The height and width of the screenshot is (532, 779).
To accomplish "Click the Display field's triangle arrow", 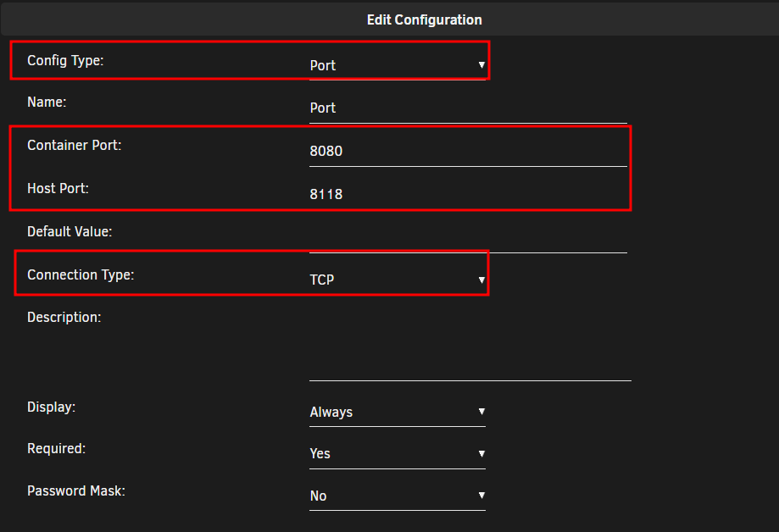I will point(481,412).
